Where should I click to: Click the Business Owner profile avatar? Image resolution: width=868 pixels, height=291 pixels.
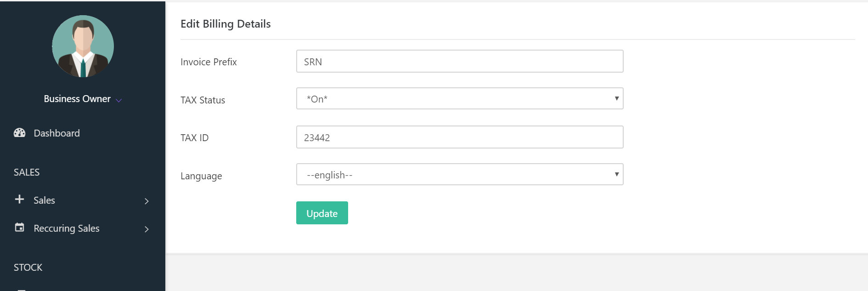(x=83, y=46)
